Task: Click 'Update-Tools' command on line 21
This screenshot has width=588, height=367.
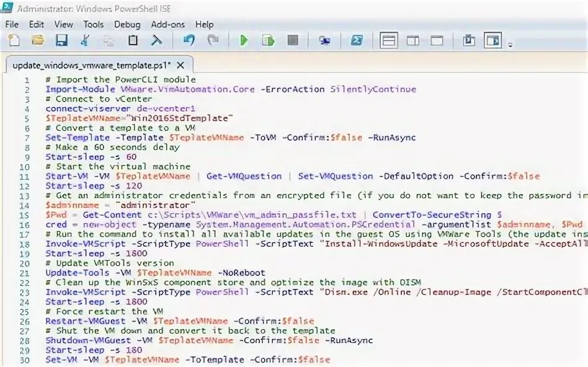Action: 78,273
